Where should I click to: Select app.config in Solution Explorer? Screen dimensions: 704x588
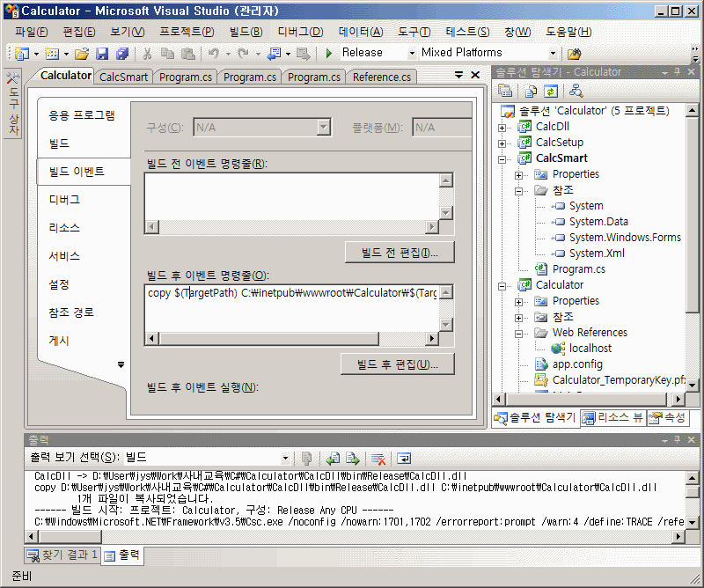click(577, 364)
